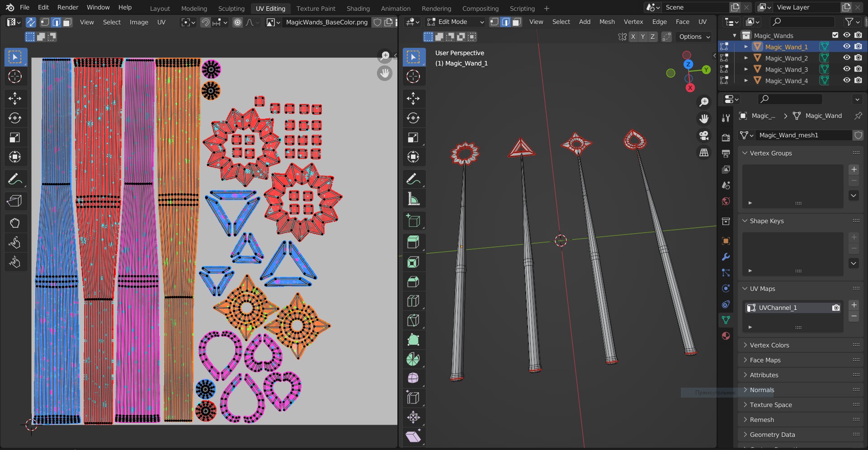The image size is (868, 450).
Task: Switch to the Texture Paint workspace
Action: pyautogui.click(x=316, y=8)
